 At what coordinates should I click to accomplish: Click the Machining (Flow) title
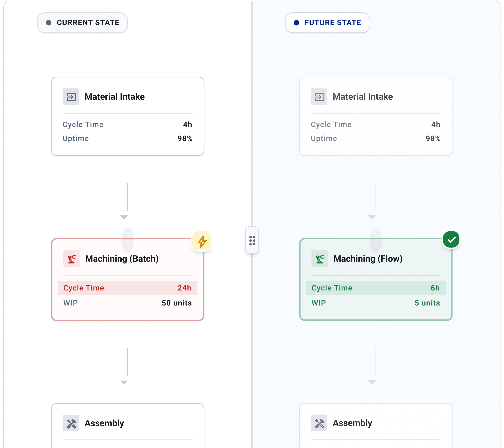pyautogui.click(x=368, y=259)
